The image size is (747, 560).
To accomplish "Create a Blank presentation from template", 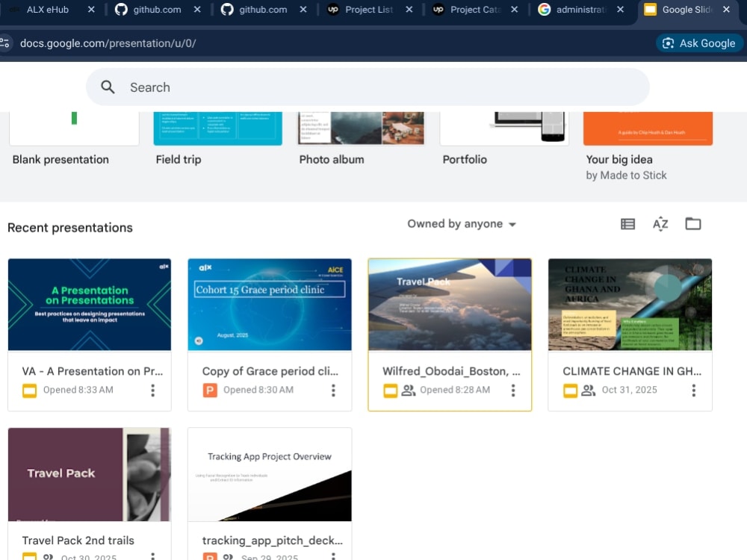I will [x=74, y=128].
